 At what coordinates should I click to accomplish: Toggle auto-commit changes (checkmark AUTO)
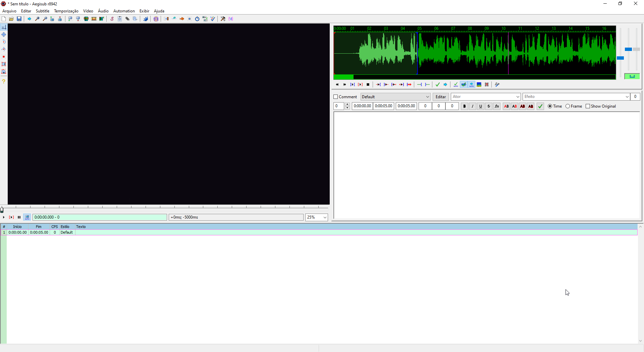[455, 84]
